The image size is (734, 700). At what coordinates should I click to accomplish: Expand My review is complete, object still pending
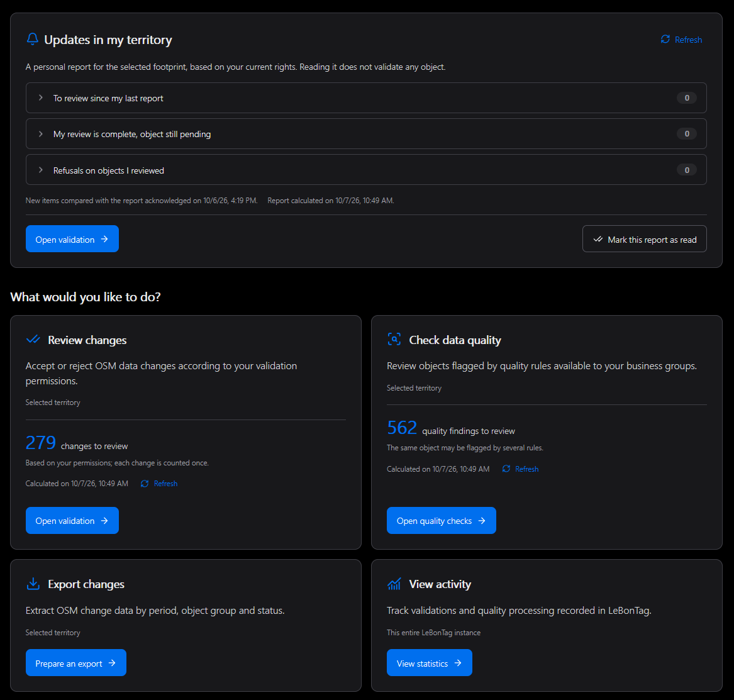click(x=366, y=134)
